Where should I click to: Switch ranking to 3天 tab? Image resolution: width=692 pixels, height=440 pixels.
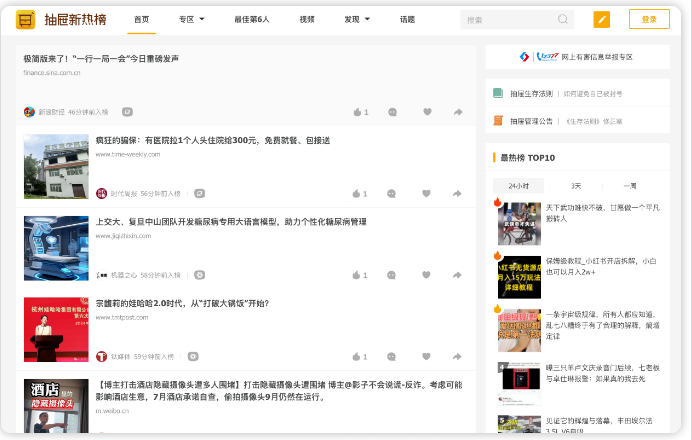pyautogui.click(x=576, y=186)
